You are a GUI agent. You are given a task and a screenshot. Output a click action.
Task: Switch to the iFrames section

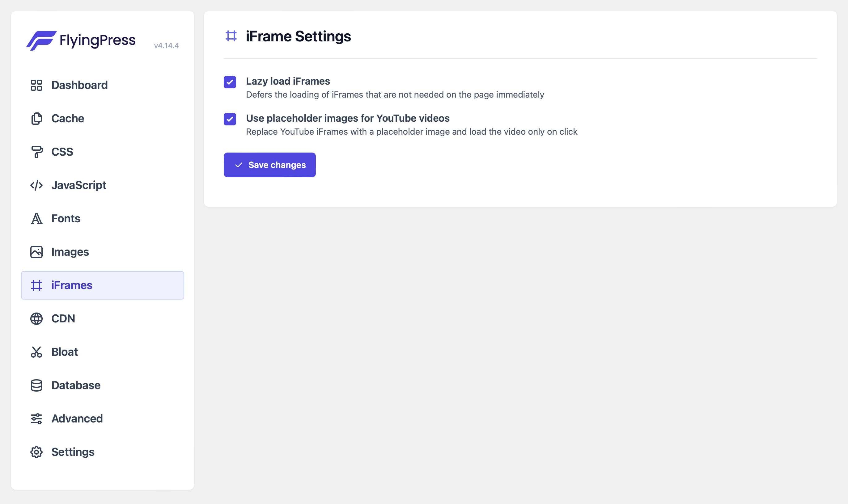coord(71,285)
